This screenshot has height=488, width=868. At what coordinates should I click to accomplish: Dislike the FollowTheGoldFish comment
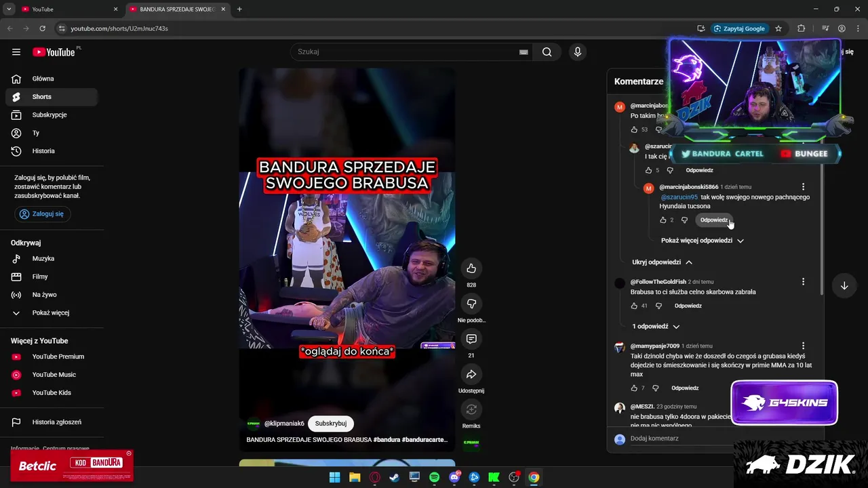(x=658, y=306)
